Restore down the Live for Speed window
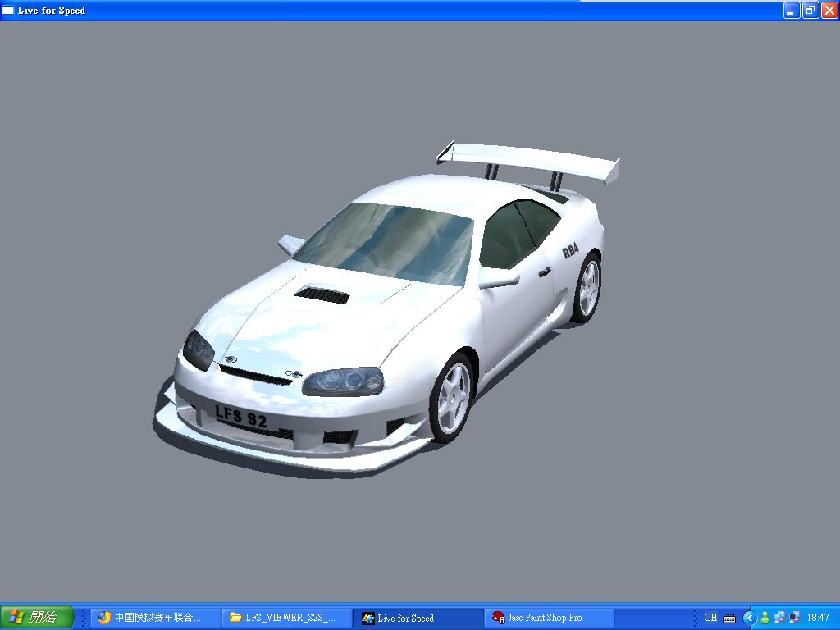The image size is (840, 630). [810, 10]
